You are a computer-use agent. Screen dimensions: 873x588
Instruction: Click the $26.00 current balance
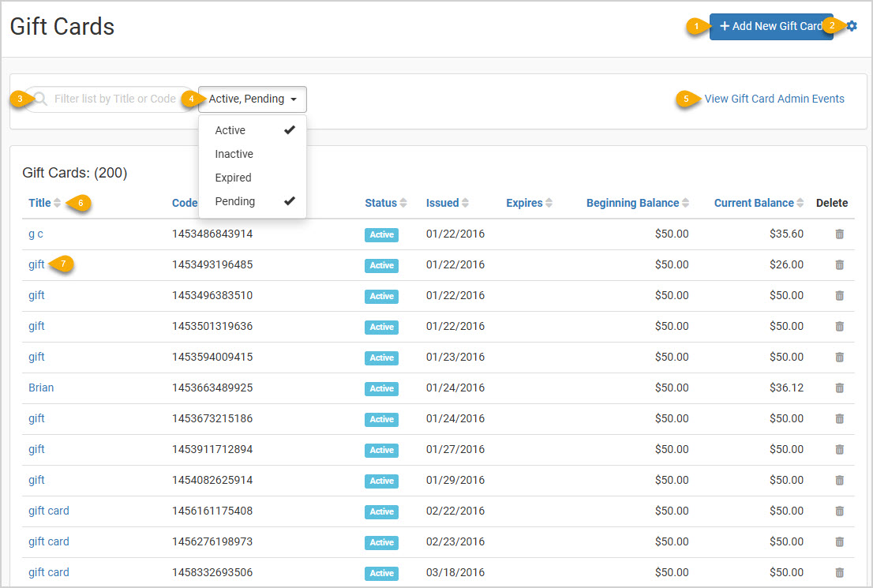click(x=786, y=264)
